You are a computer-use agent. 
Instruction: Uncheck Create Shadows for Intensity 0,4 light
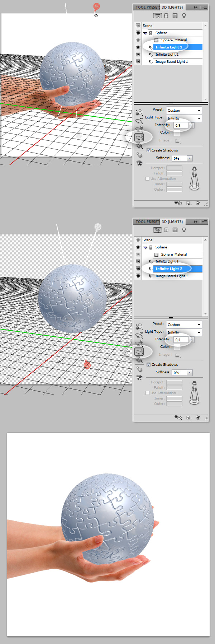click(148, 365)
